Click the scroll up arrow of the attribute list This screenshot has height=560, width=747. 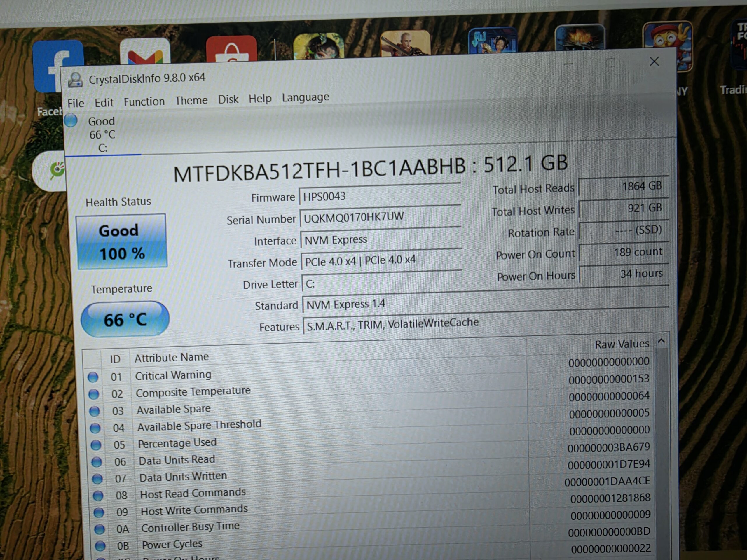(661, 341)
